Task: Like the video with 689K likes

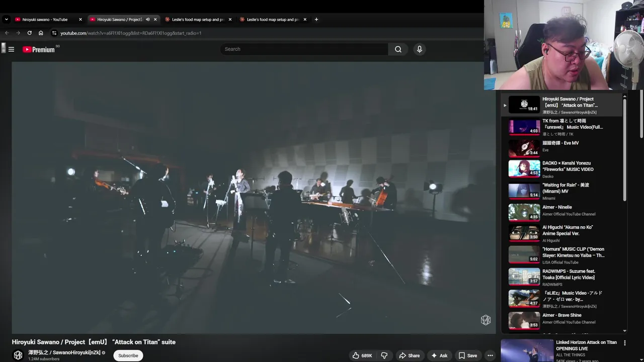Action: [x=362, y=355]
